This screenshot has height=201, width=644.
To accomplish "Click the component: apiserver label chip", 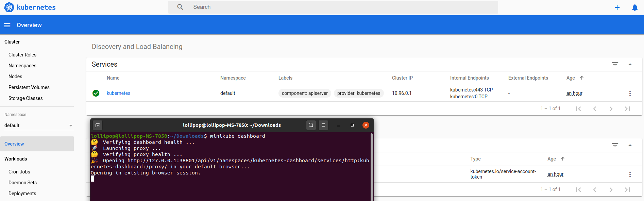I will [x=305, y=93].
